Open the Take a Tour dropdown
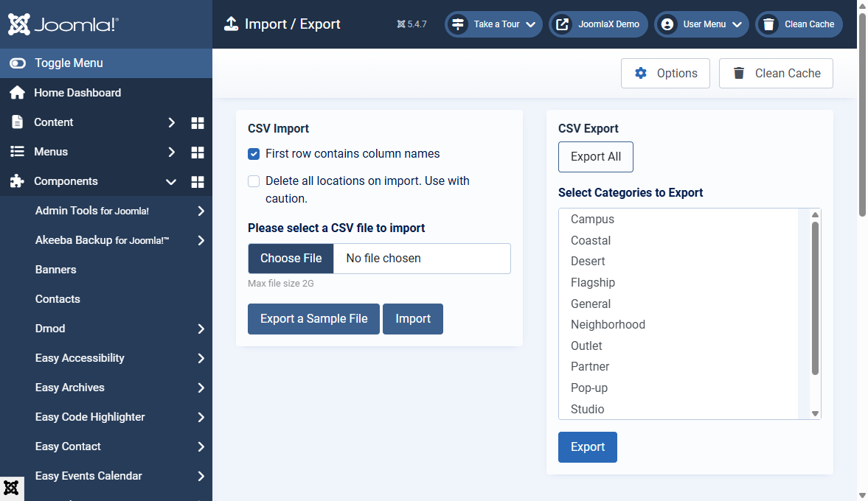Viewport: 868px width, 501px height. 493,24
